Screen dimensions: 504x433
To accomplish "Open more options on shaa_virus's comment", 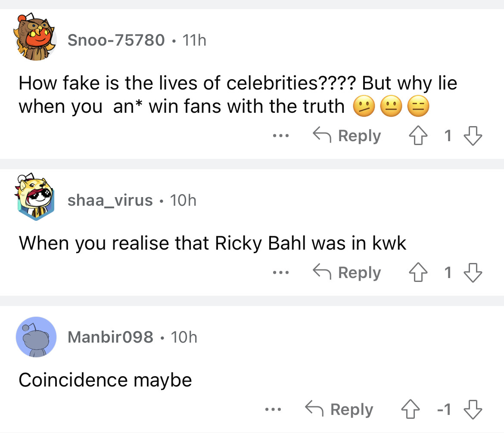I will click(x=280, y=273).
